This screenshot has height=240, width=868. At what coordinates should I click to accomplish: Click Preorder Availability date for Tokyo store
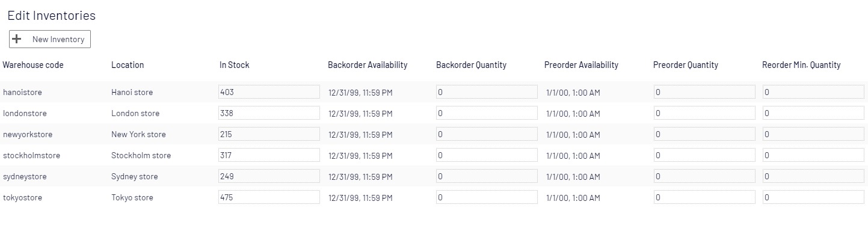point(573,198)
